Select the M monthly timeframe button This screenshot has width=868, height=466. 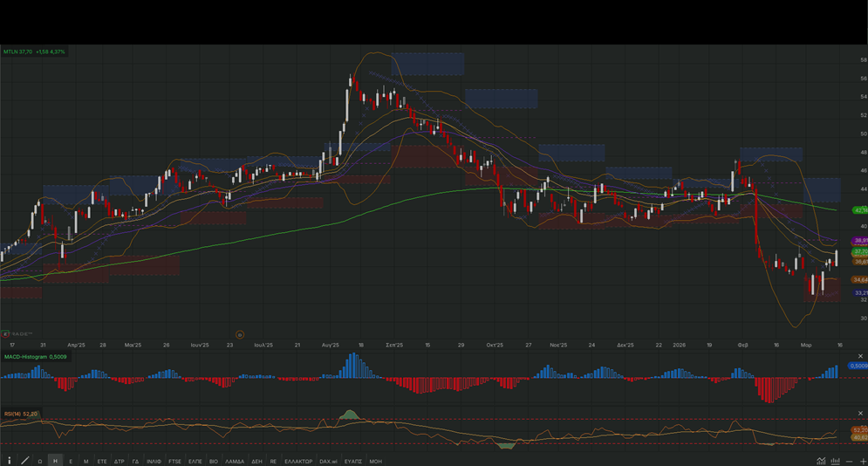(85, 461)
